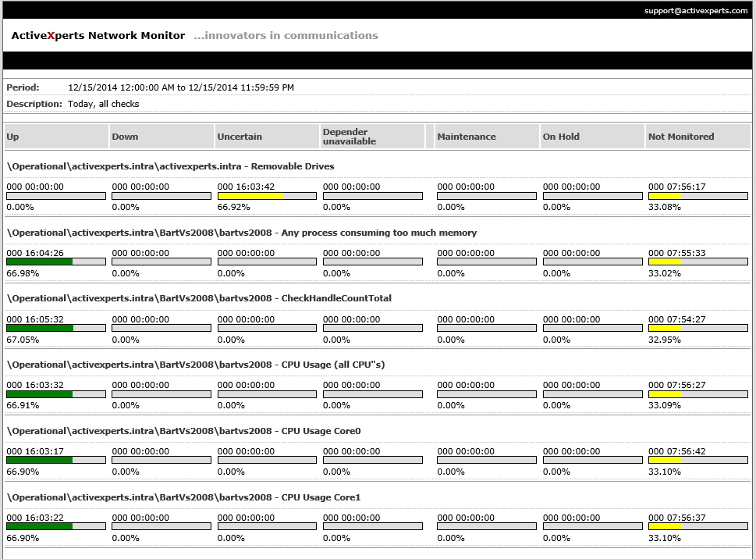756x559 pixels.
Task: Click the ActiveXperts Network Monitor title
Action: pyautogui.click(x=98, y=35)
